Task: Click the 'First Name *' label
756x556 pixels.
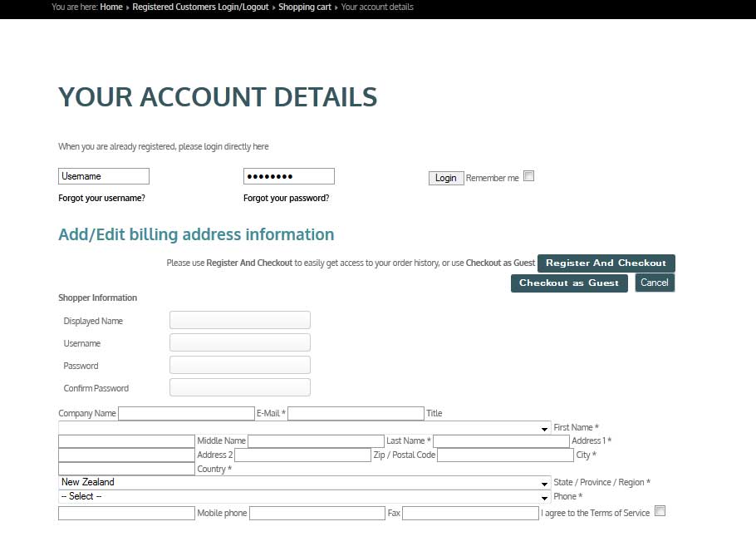Action: pos(577,427)
